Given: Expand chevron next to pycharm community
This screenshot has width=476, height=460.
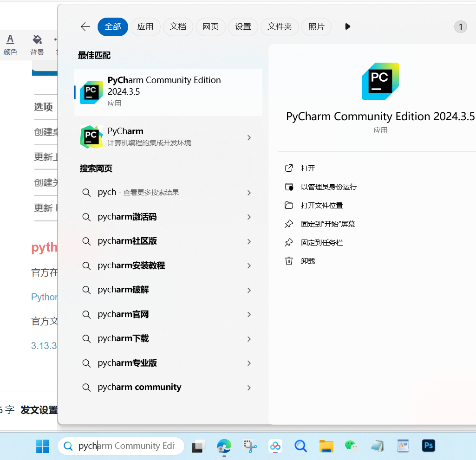Looking at the screenshot, I should [249, 388].
